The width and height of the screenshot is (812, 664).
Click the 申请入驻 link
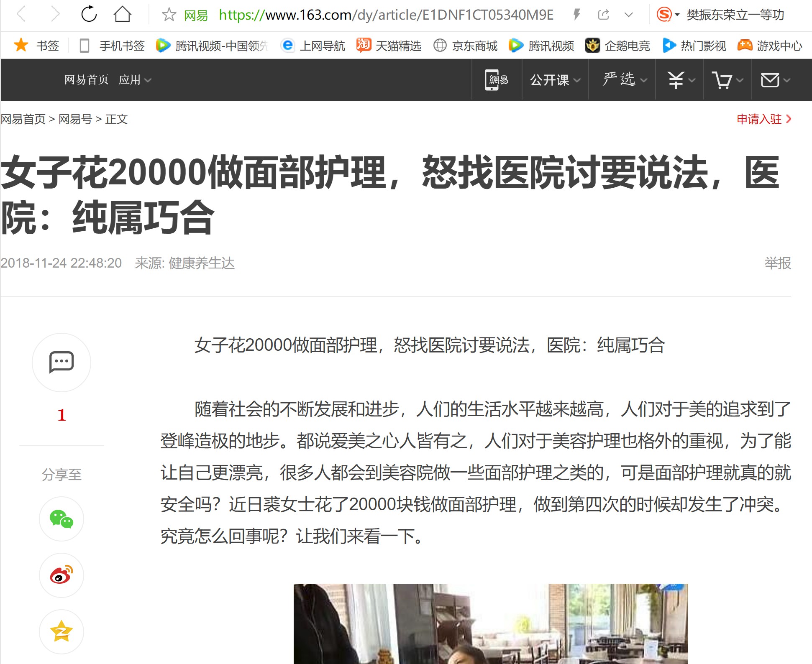764,119
